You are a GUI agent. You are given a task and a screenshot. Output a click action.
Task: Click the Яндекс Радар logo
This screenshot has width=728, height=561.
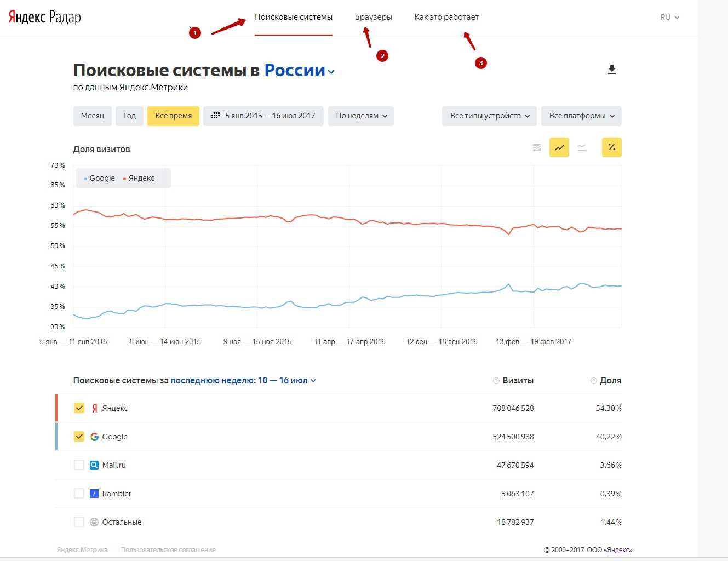[x=44, y=17]
